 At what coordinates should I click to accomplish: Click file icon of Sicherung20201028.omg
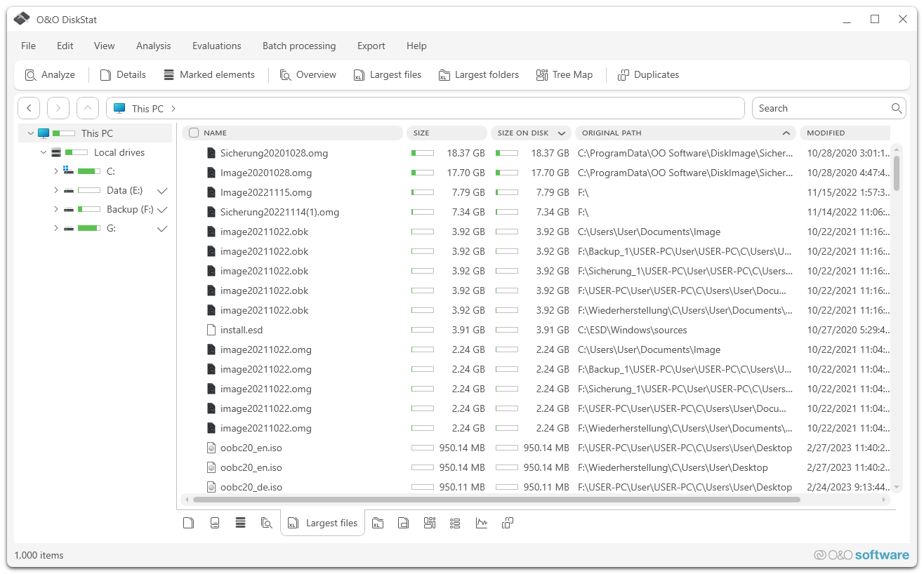pyautogui.click(x=211, y=153)
